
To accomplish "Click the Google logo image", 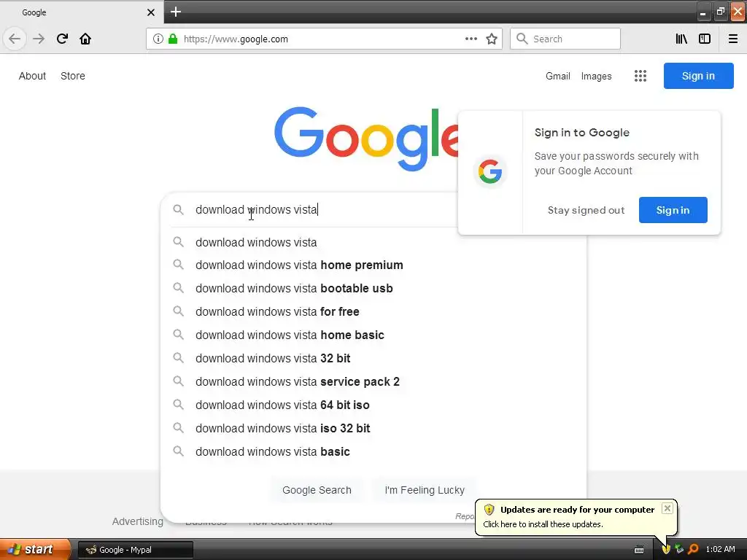I will [366, 139].
